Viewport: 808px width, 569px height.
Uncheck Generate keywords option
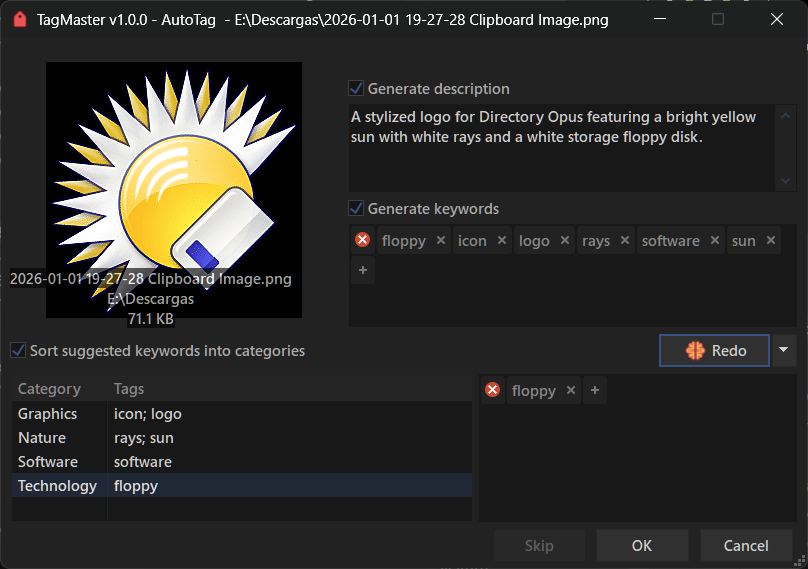pos(356,209)
